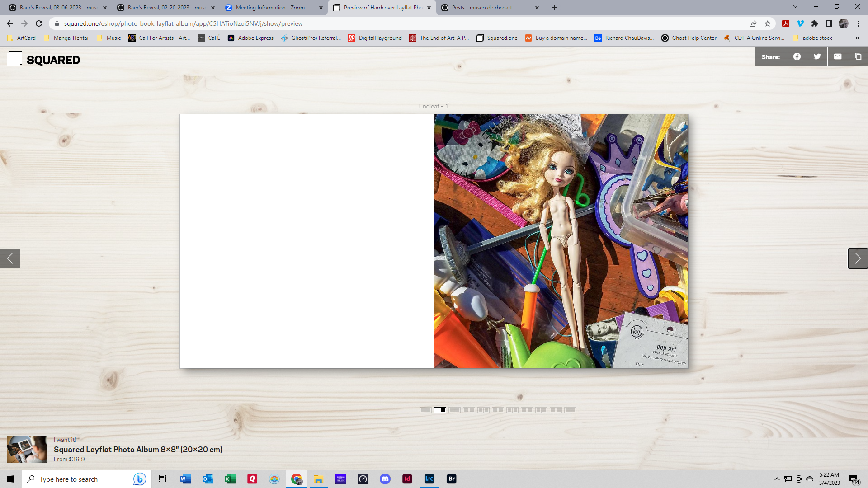Open the Ghost Help Center bookmark

pos(689,38)
